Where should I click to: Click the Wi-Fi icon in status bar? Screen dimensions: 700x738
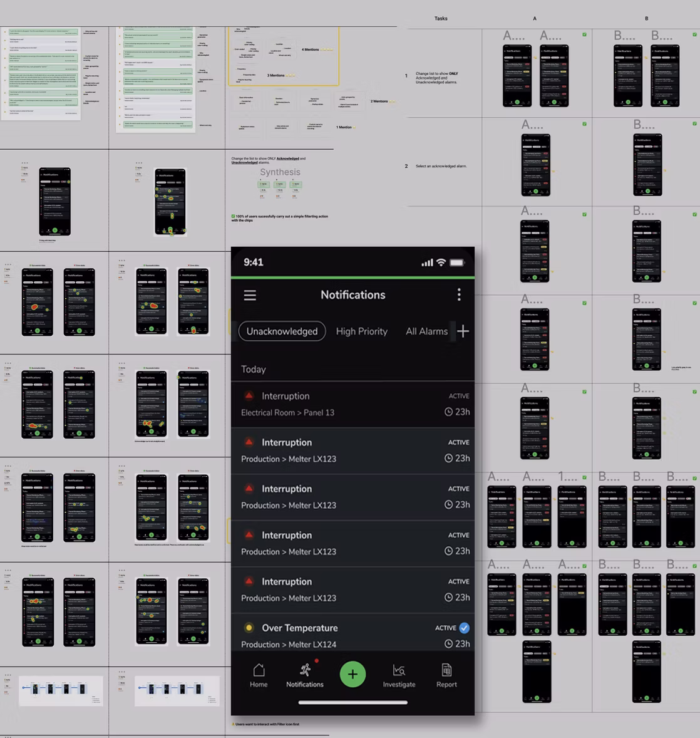pos(441,262)
